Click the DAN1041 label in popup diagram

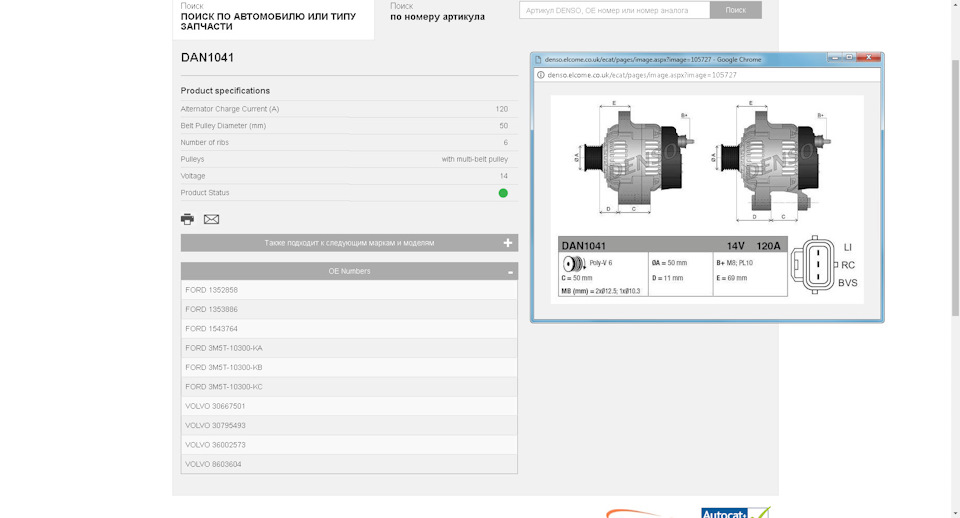(583, 246)
